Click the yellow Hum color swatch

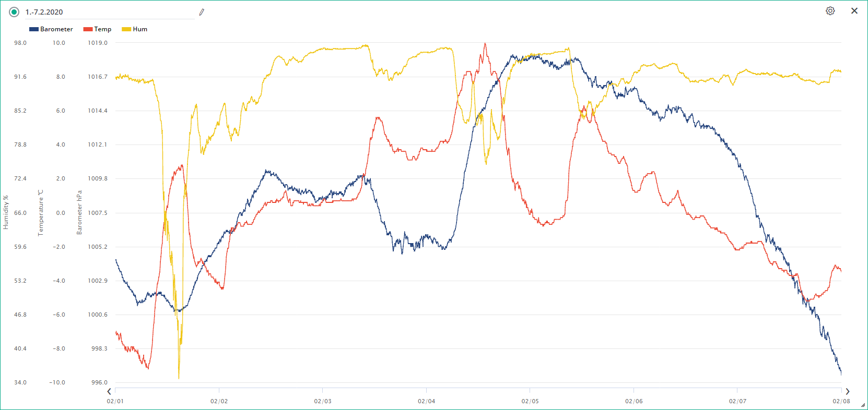point(126,29)
